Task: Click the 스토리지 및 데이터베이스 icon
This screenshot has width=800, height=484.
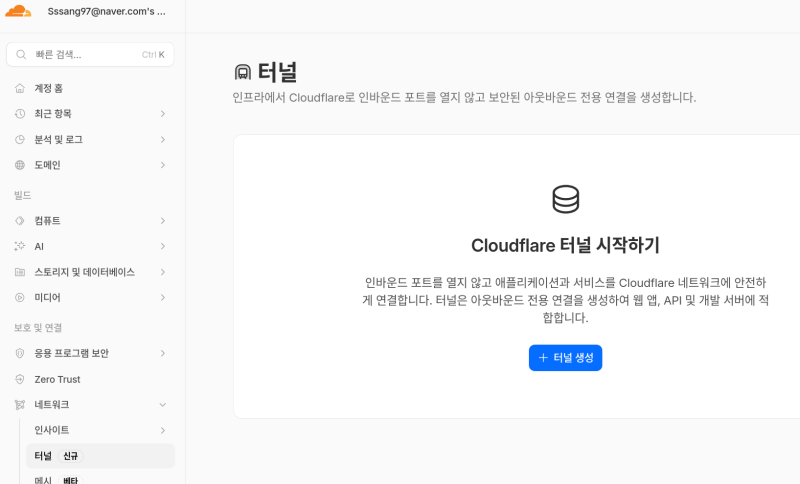Action: coord(20,272)
